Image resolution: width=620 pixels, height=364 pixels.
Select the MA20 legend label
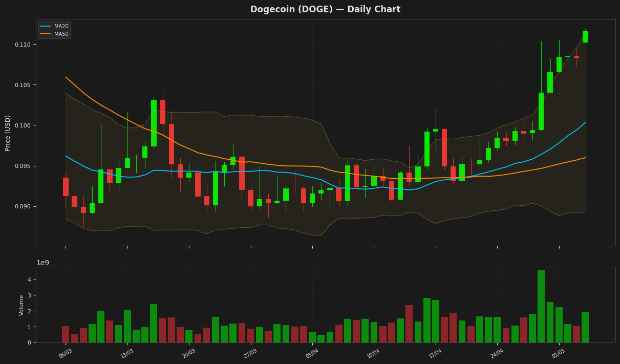(x=61, y=26)
